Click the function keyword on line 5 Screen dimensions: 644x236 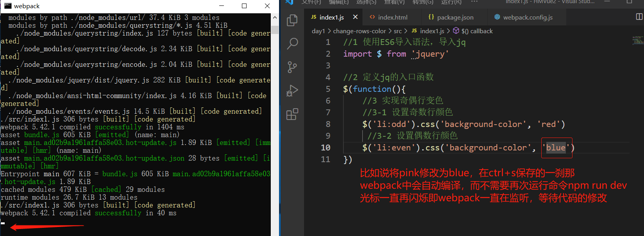point(372,89)
